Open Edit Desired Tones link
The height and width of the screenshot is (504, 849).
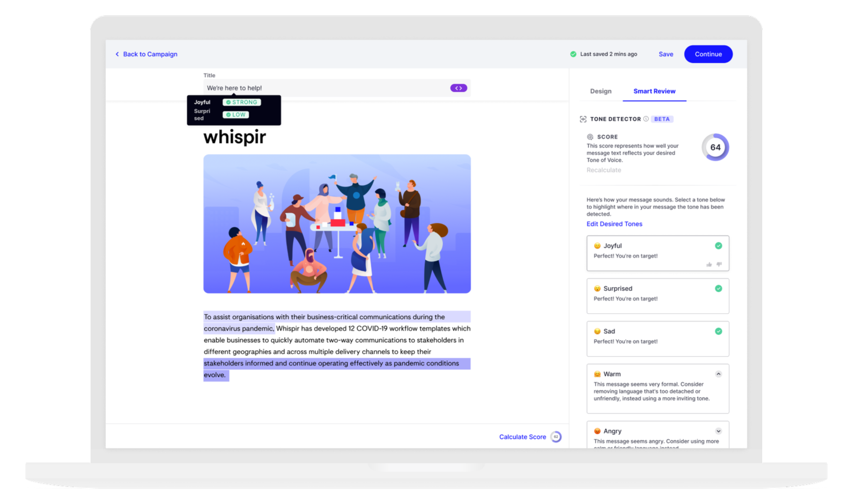point(614,224)
